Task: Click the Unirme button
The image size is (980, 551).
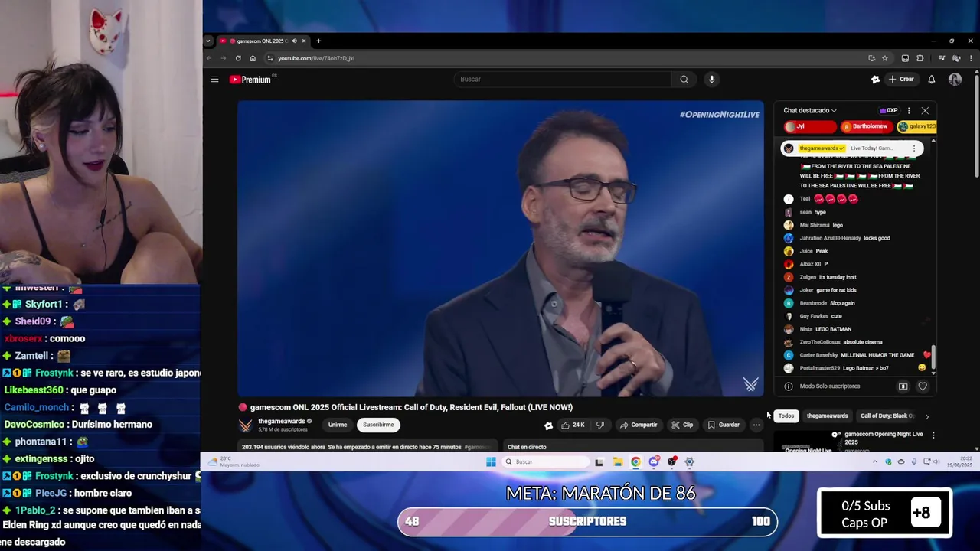Action: click(x=338, y=425)
